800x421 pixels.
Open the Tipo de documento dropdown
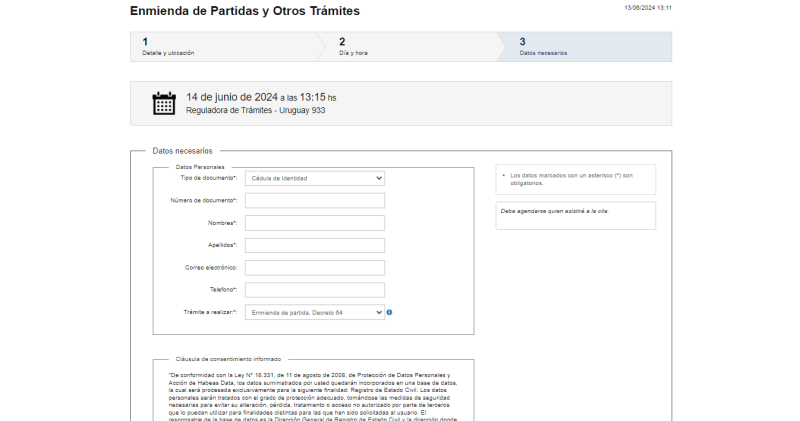click(314, 178)
